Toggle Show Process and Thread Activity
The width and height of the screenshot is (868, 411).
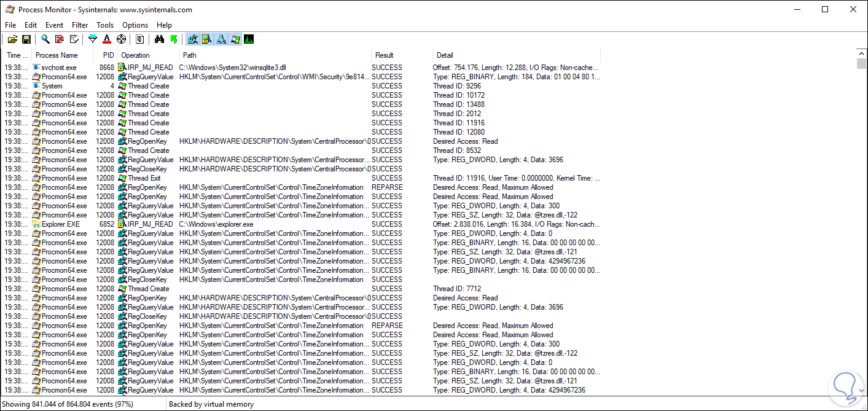tap(235, 39)
